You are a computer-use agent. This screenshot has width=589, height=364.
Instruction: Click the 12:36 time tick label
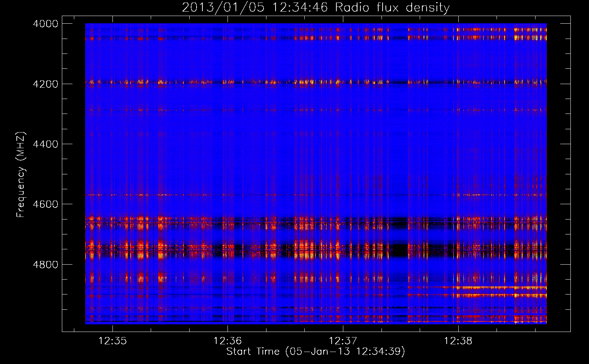click(x=228, y=341)
